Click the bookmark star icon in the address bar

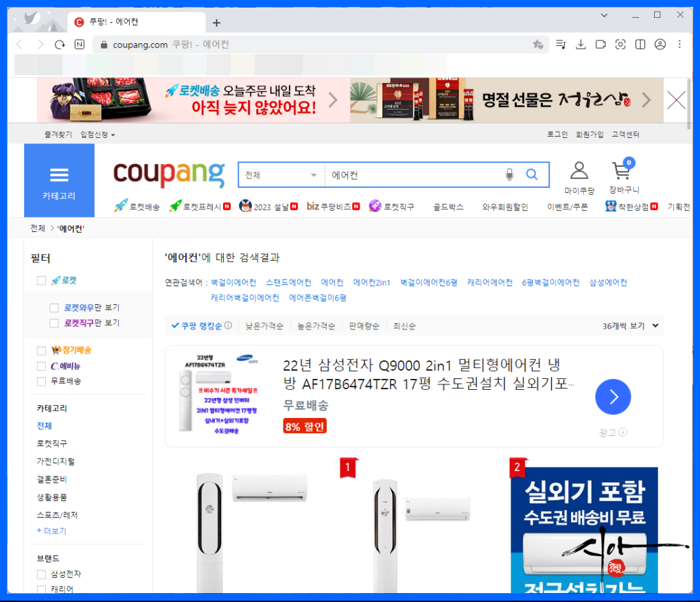click(538, 44)
